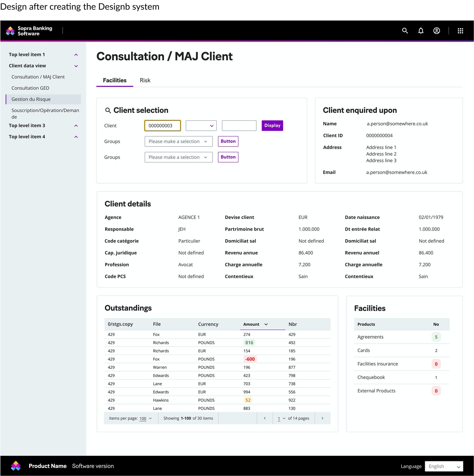This screenshot has height=476, width=474.
Task: Click the purple Display button
Action: pyautogui.click(x=272, y=126)
